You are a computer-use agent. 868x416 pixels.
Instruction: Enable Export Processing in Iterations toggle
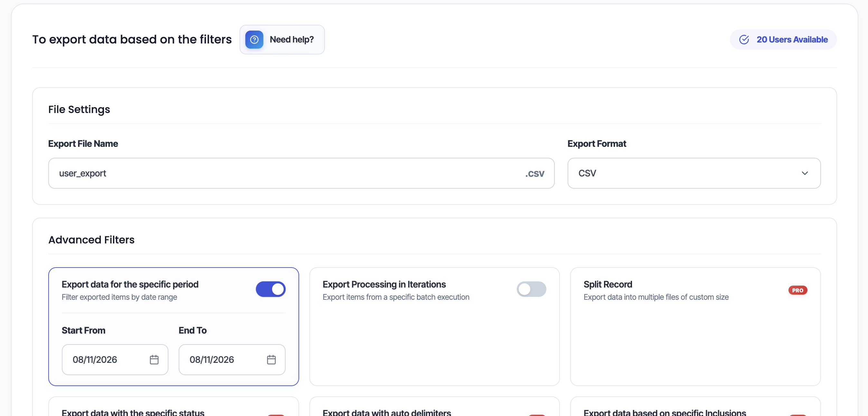531,289
